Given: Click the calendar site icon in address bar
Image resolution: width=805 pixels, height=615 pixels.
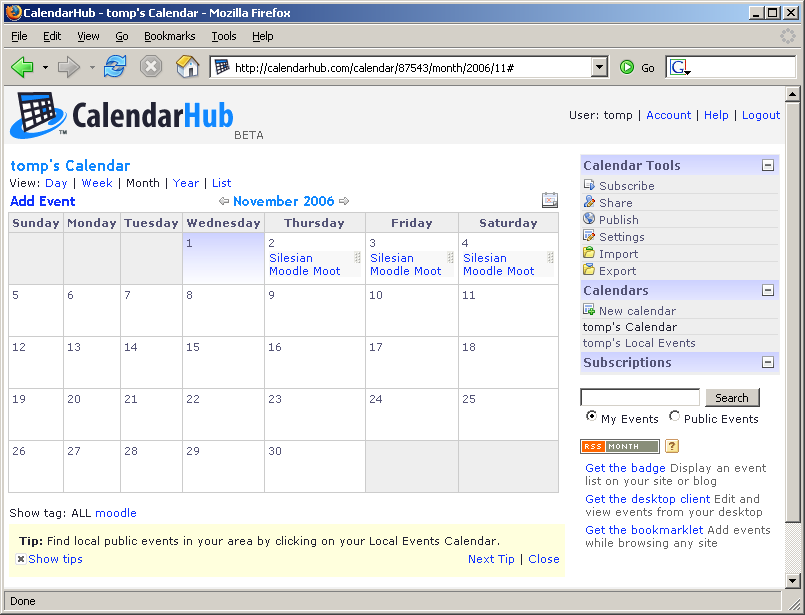Looking at the screenshot, I should 222,67.
